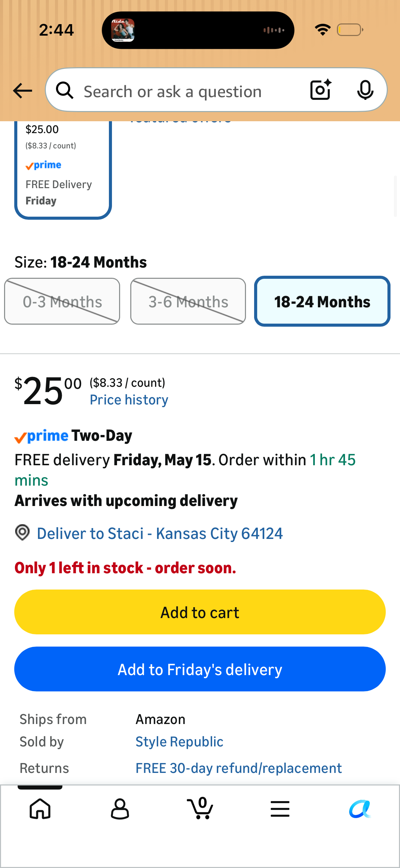View FREE 30-day refund/replacement details
This screenshot has width=400, height=868.
pos(239,768)
